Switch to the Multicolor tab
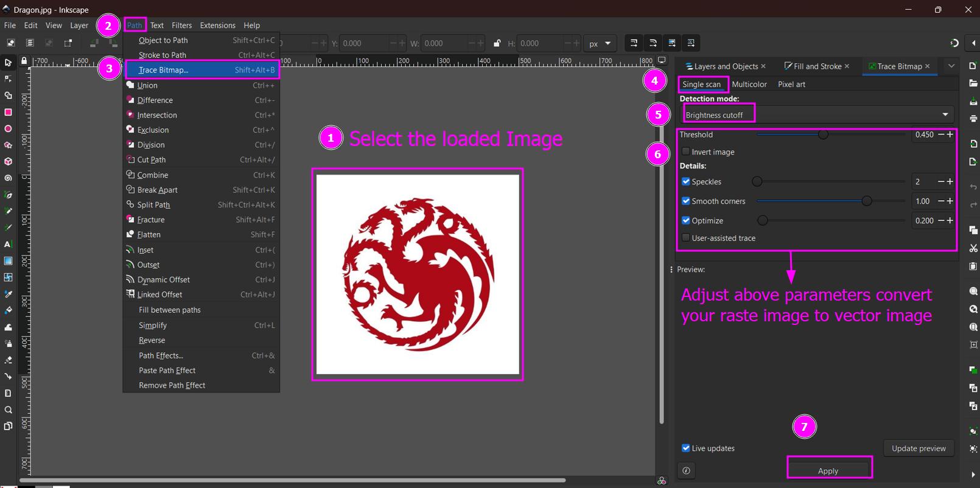Screen dimensions: 980x488 tap(749, 84)
